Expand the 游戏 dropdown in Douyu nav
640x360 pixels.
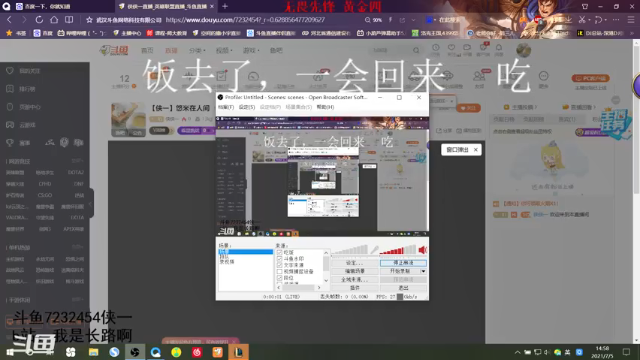[251, 50]
